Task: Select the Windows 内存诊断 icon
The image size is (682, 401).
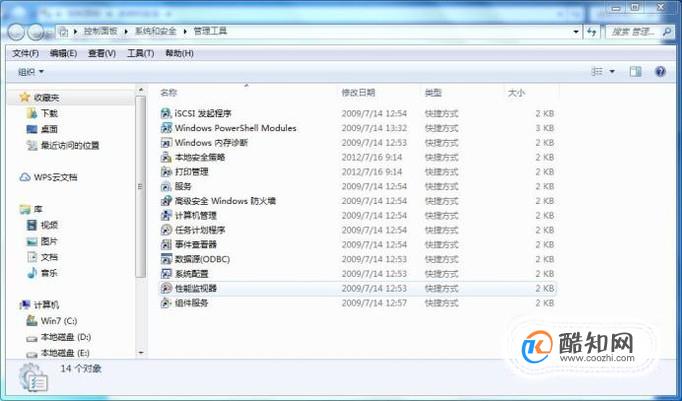Action: pyautogui.click(x=166, y=143)
